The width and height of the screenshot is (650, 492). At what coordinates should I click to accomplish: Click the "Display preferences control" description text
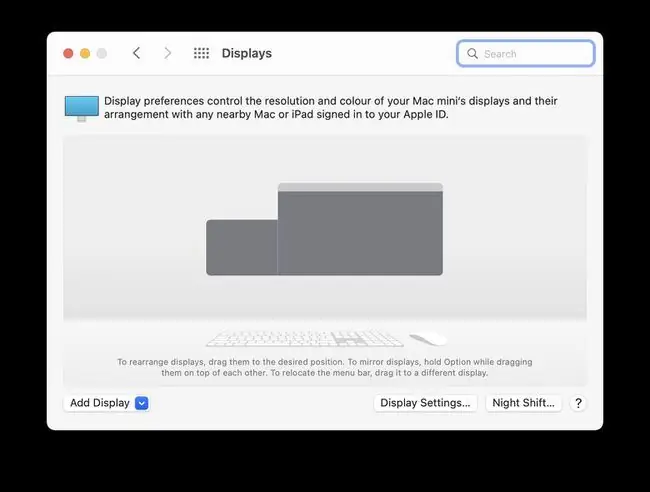(x=330, y=107)
